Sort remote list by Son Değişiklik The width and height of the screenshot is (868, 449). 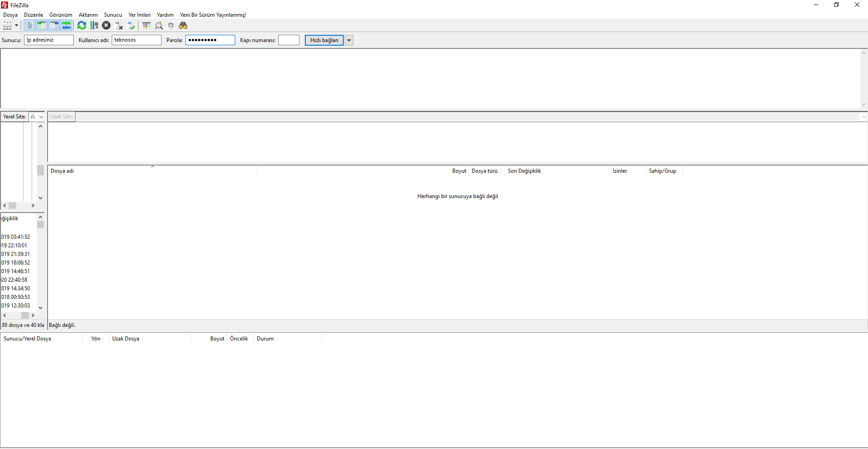pos(557,171)
